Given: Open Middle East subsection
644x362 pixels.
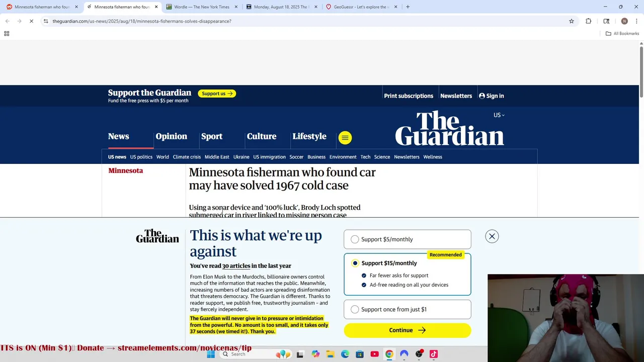Looking at the screenshot, I should click(x=217, y=157).
